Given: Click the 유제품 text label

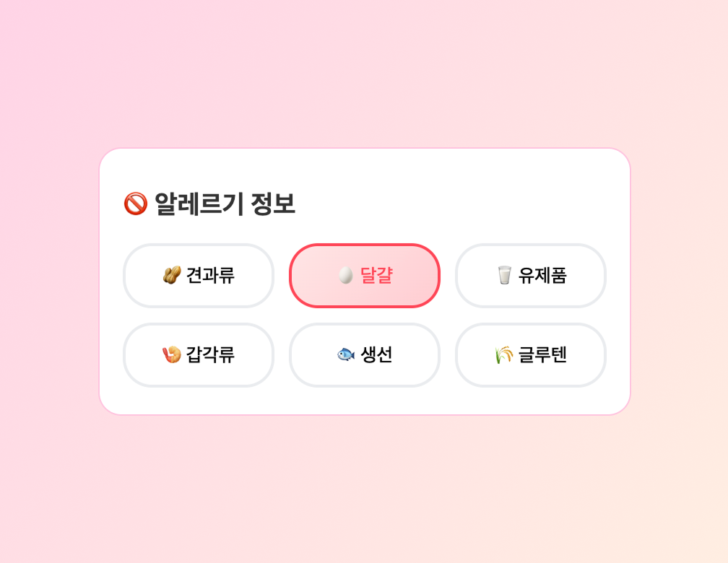Looking at the screenshot, I should tap(542, 276).
